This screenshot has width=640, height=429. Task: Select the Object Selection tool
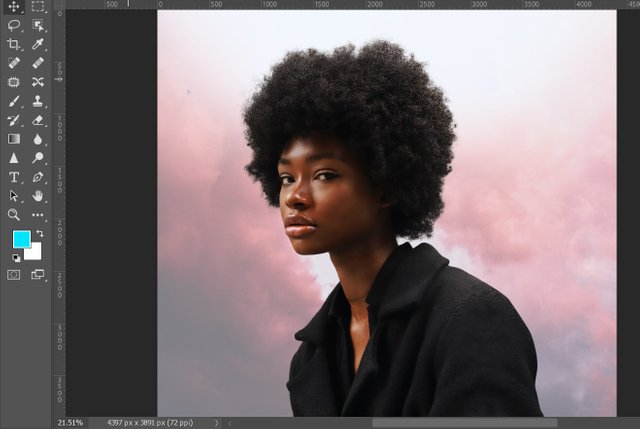click(38, 25)
